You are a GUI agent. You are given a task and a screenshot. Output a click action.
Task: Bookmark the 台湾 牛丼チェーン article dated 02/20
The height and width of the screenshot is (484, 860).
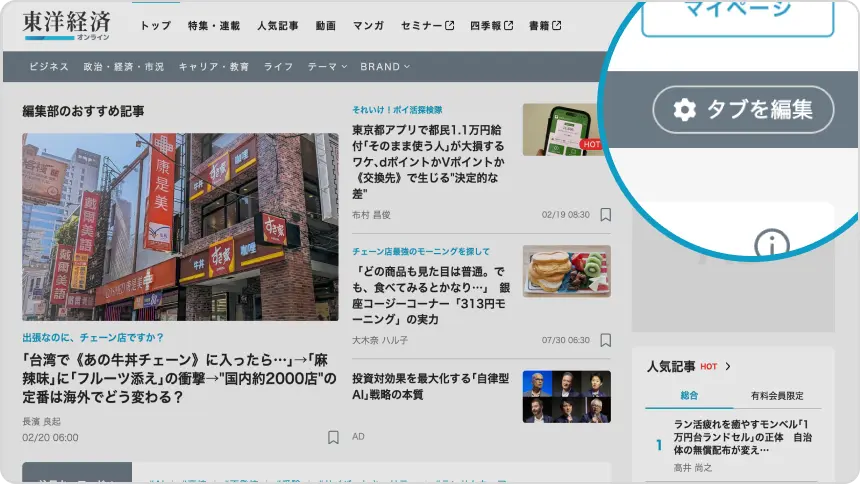coord(333,437)
